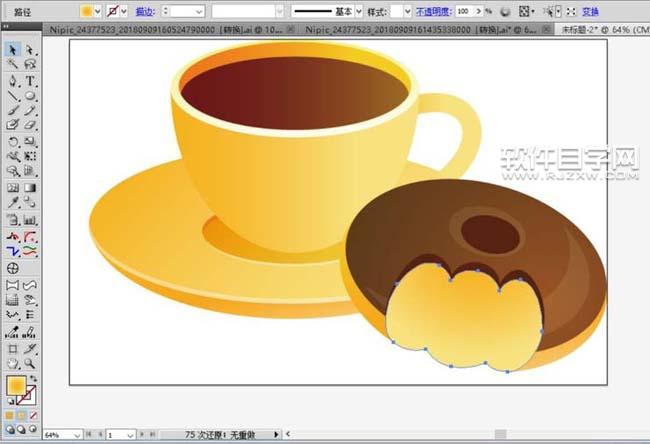Select the Direct Selection tool
The height and width of the screenshot is (444, 650).
point(29,50)
